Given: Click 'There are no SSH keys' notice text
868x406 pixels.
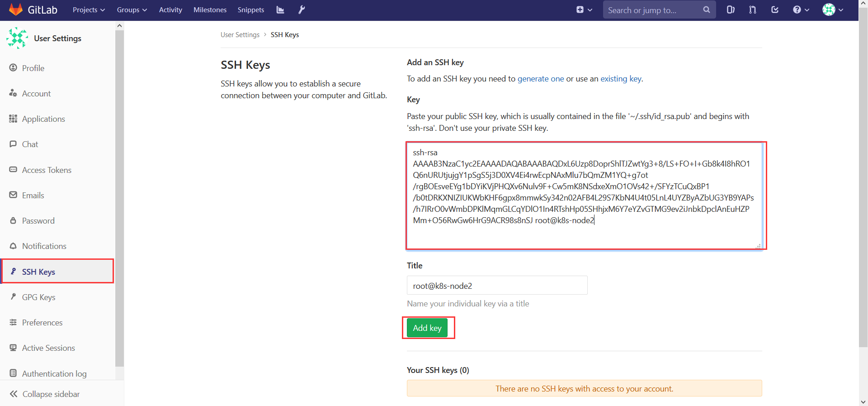Looking at the screenshot, I should 584,388.
